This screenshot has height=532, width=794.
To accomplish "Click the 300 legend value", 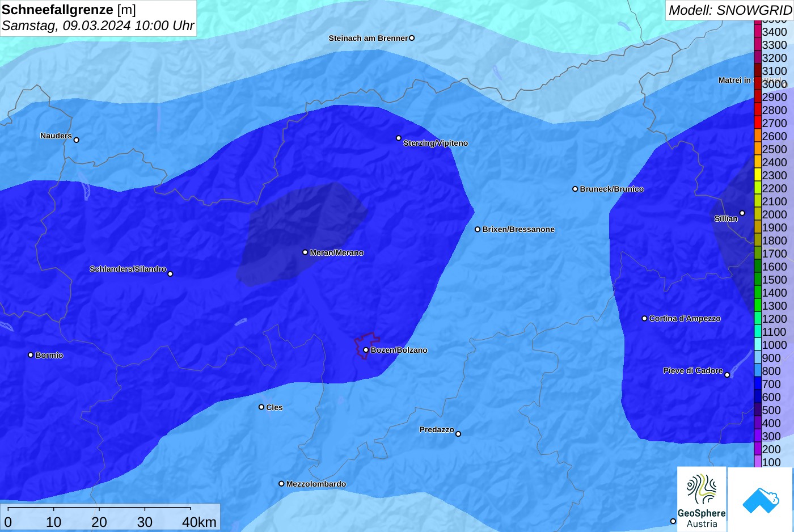I will pyautogui.click(x=771, y=436).
